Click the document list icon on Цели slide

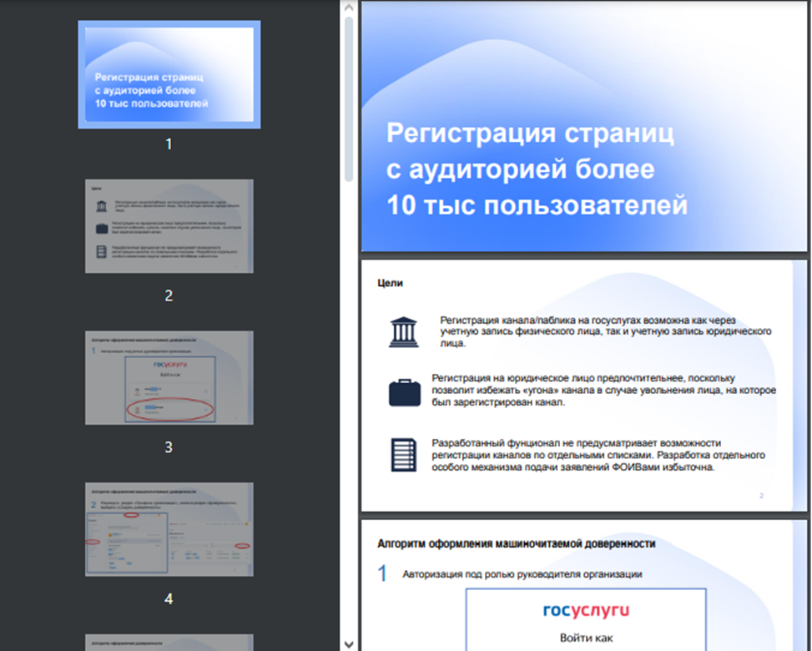point(404,455)
